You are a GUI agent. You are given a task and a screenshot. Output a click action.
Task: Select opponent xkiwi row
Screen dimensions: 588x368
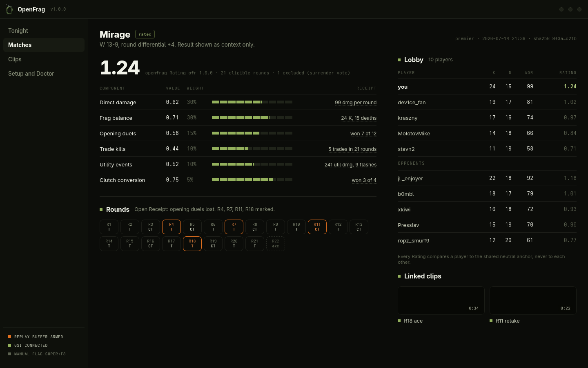487,209
